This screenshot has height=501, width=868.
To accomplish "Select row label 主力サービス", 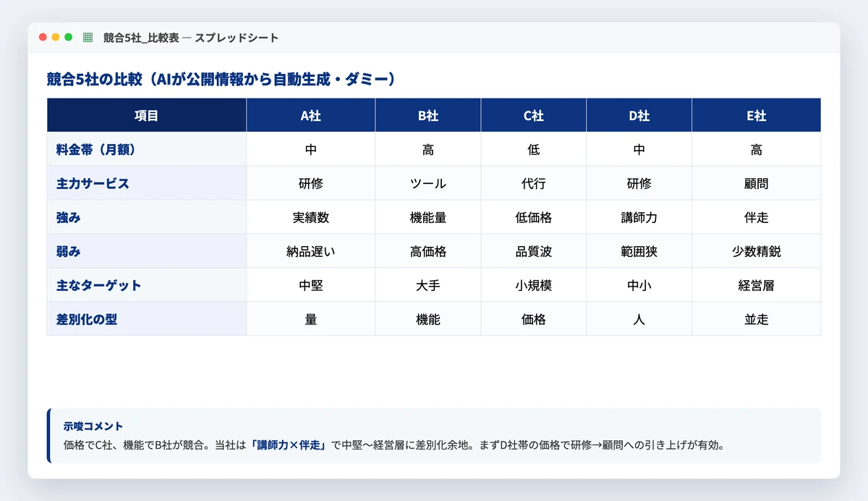I will coord(147,183).
